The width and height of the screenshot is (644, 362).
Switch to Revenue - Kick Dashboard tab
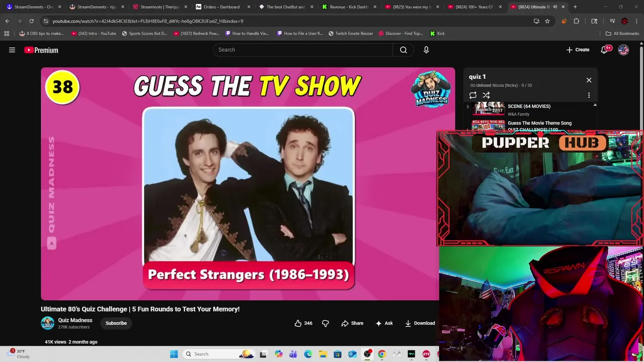[349, 7]
